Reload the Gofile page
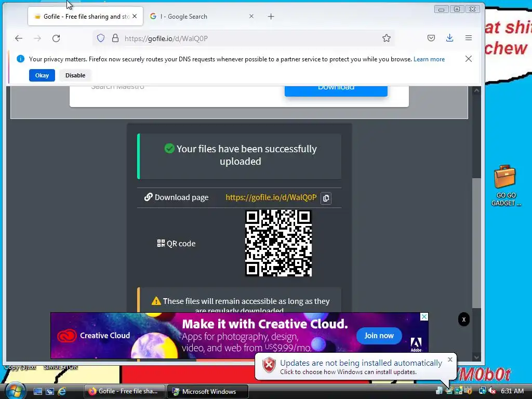 (56, 38)
